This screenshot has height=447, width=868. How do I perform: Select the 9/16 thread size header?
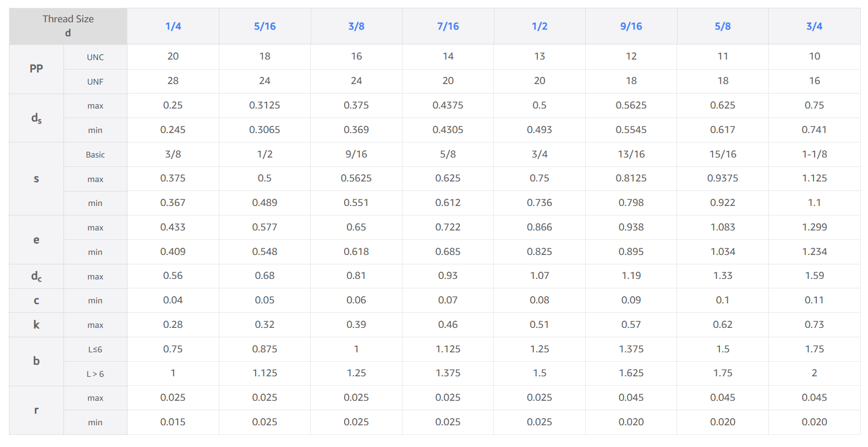point(631,26)
